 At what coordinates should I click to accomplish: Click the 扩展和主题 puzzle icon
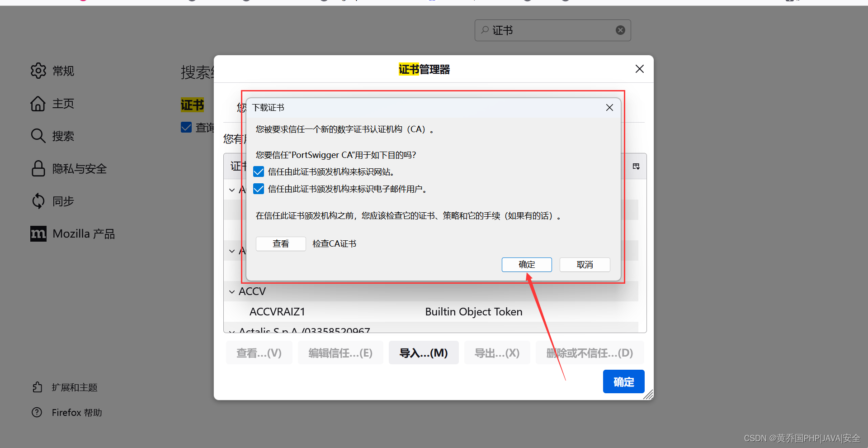(38, 387)
